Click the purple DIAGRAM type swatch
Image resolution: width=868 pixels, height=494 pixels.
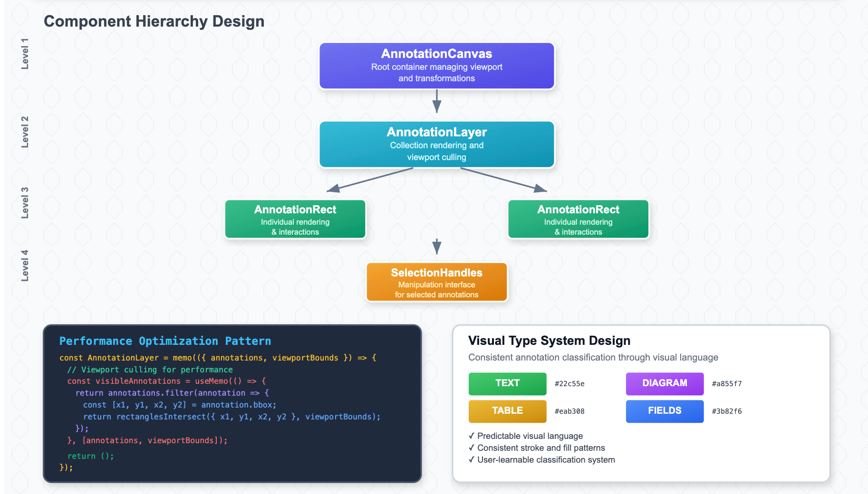coord(665,383)
